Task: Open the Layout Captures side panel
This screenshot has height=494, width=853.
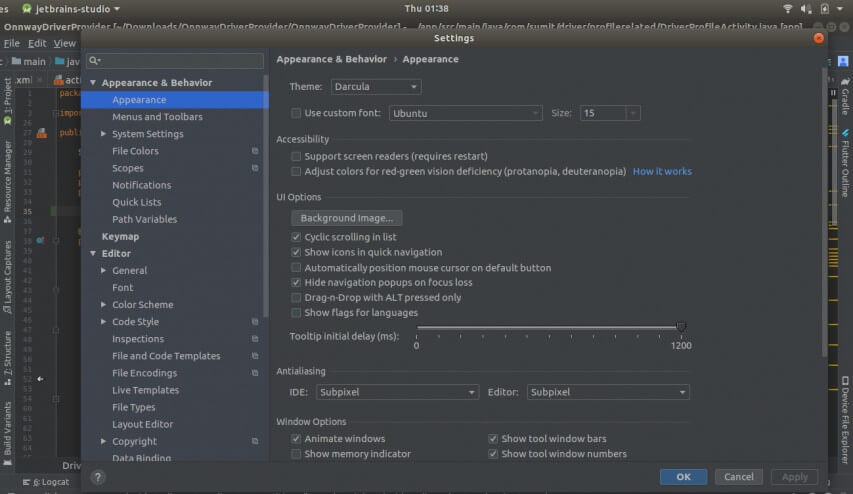Action: pos(8,276)
